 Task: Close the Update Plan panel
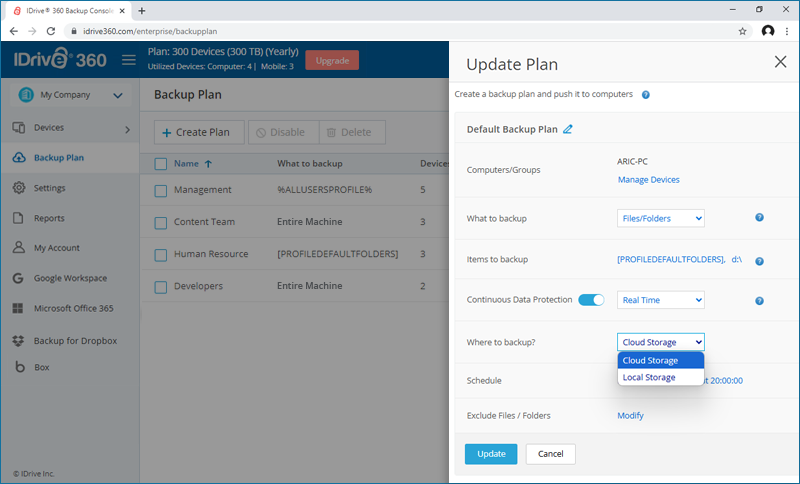tap(780, 62)
